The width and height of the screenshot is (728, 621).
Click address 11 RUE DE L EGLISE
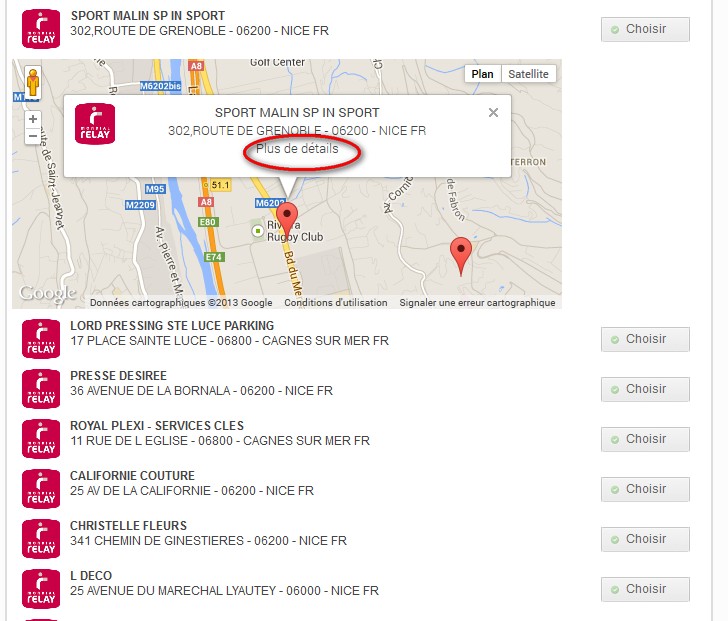pyautogui.click(x=220, y=441)
